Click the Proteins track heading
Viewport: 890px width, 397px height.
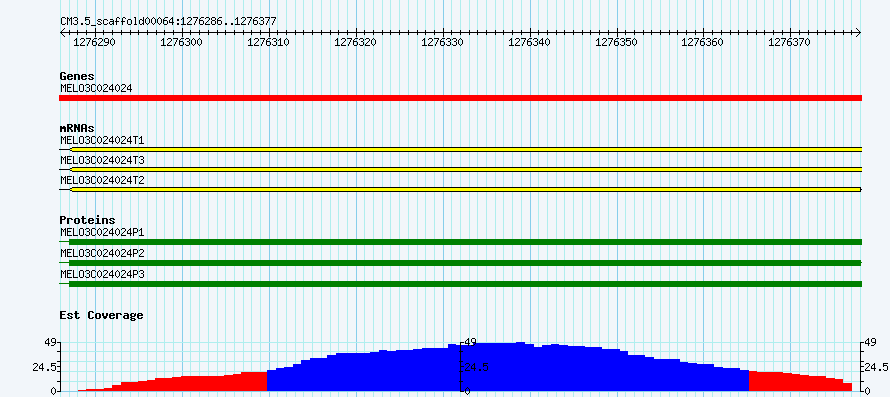(87, 220)
